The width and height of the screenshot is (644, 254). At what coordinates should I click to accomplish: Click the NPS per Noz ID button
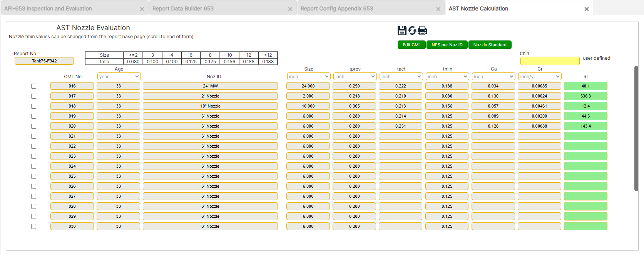click(x=447, y=45)
